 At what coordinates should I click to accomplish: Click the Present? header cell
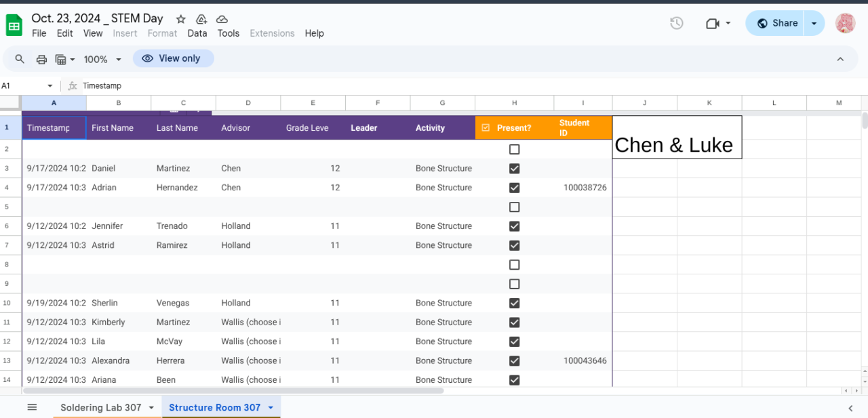pos(514,127)
